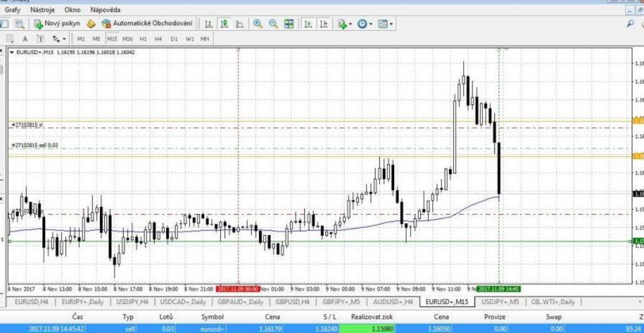
Task: Switch to USDJPY,H4 chart tab
Action: pyautogui.click(x=132, y=302)
